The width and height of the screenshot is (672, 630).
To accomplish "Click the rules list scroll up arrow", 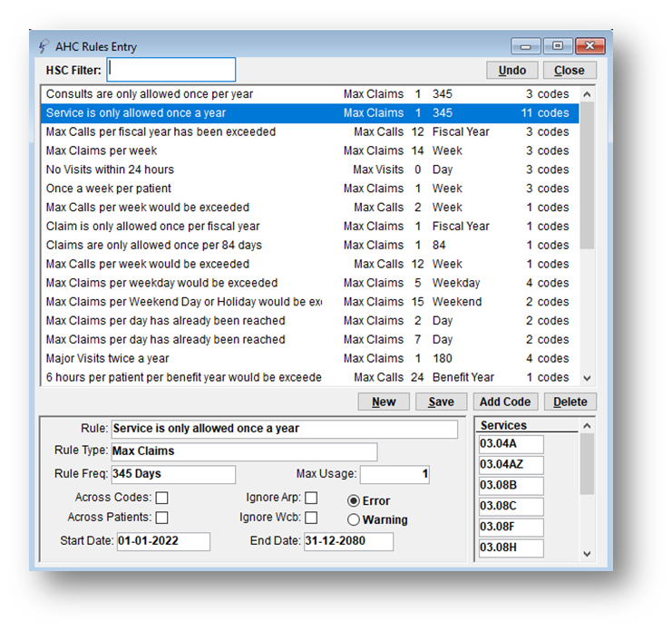I will coord(587,94).
